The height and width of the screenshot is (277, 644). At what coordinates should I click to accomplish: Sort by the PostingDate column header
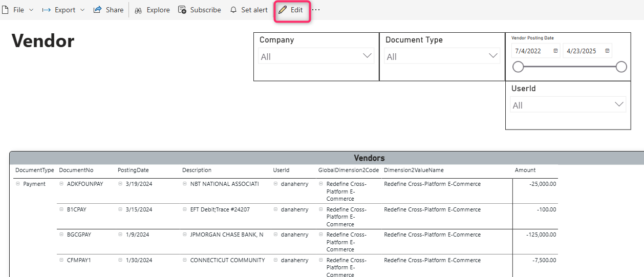point(133,170)
